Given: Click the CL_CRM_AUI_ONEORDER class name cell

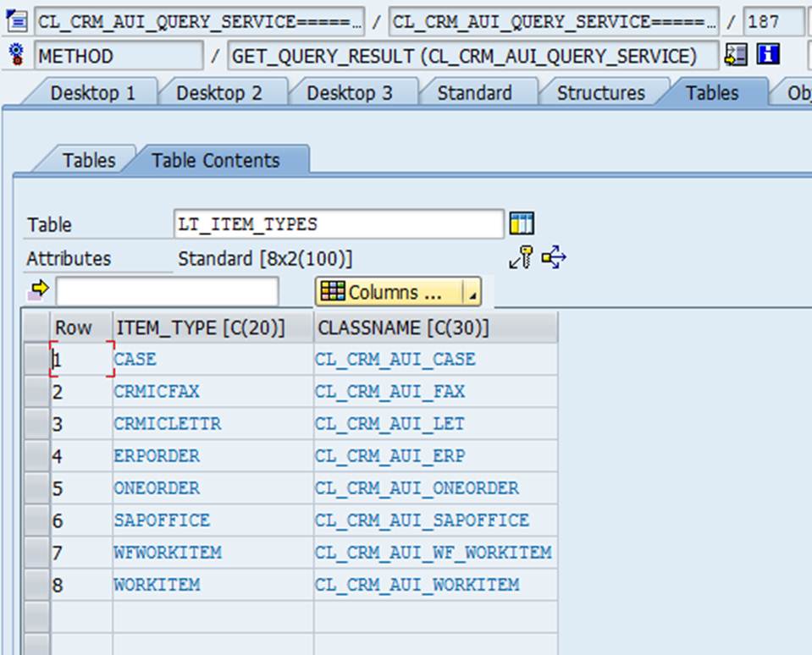Looking at the screenshot, I should 417,488.
